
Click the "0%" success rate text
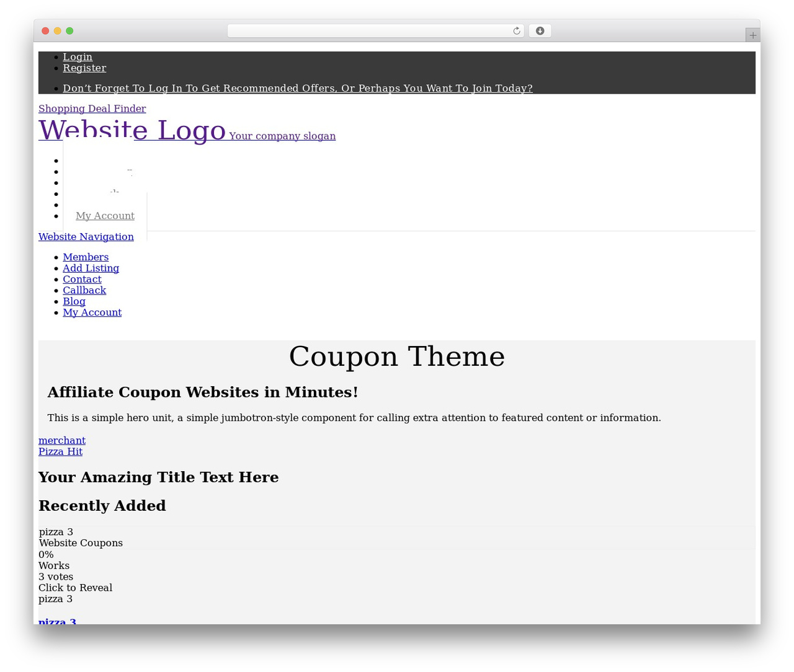click(x=46, y=555)
